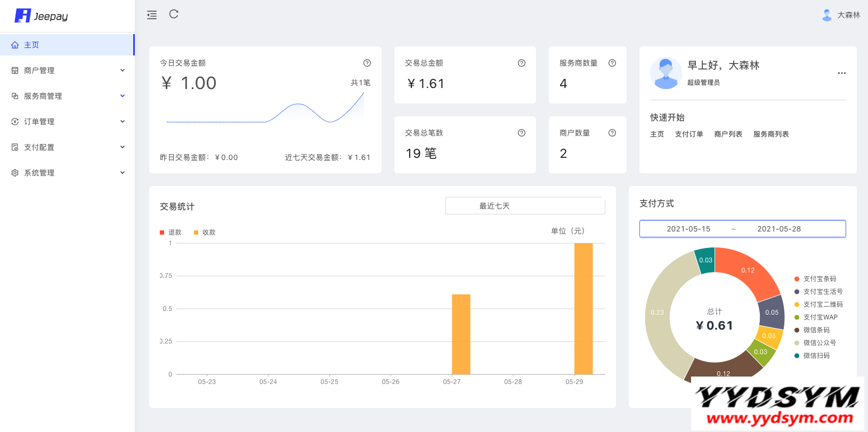Click the help icon beside 今日交易金额
This screenshot has width=868, height=432.
point(367,63)
